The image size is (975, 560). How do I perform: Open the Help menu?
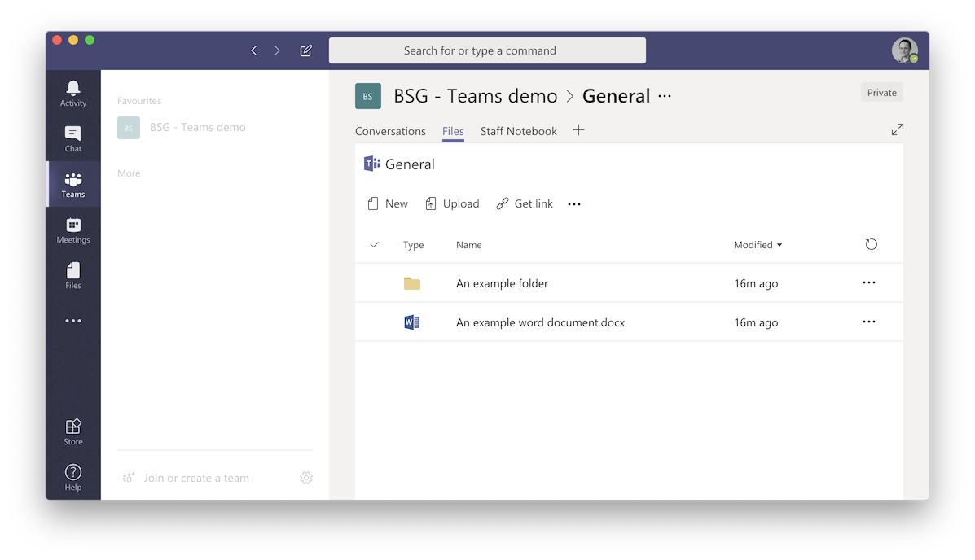72,477
